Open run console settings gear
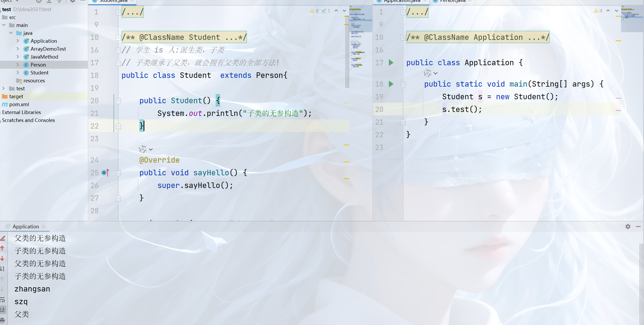 628,227
